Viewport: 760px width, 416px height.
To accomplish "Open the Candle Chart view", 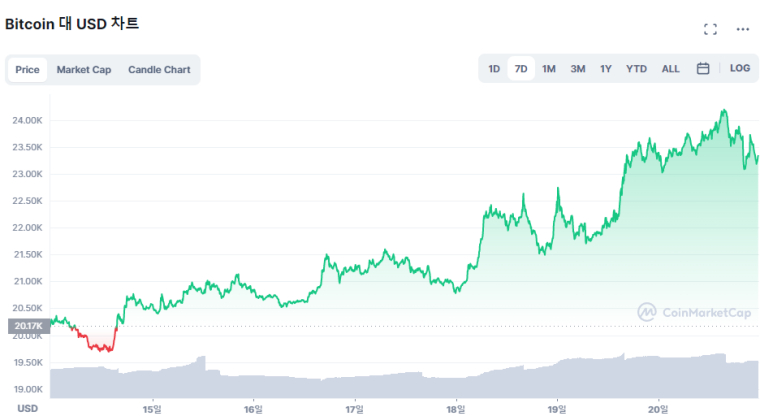I will tap(159, 70).
